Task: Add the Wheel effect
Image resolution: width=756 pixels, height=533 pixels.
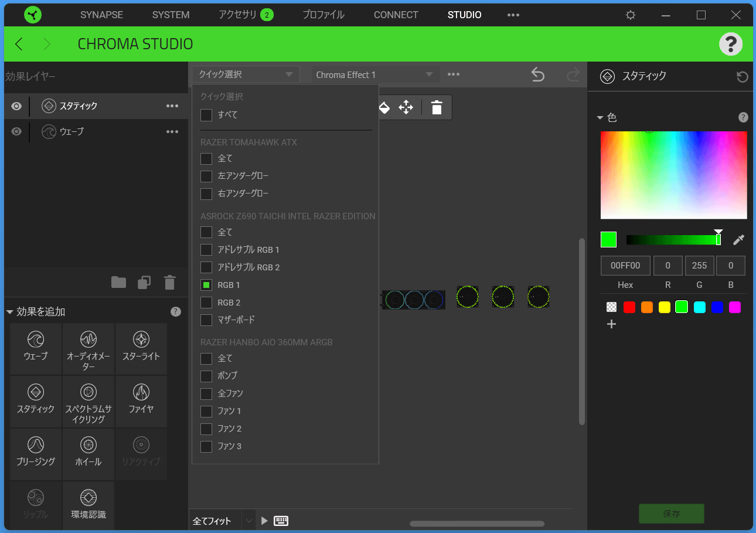Action: tap(88, 454)
